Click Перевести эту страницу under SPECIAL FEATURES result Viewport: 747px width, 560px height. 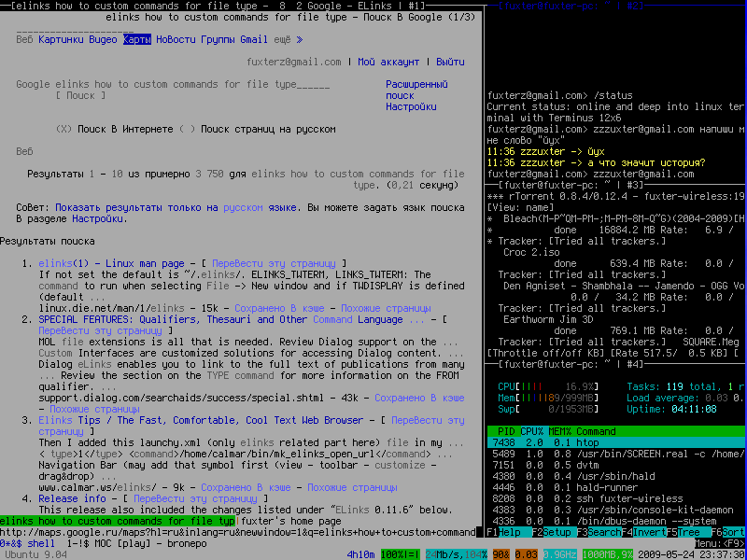(100, 331)
